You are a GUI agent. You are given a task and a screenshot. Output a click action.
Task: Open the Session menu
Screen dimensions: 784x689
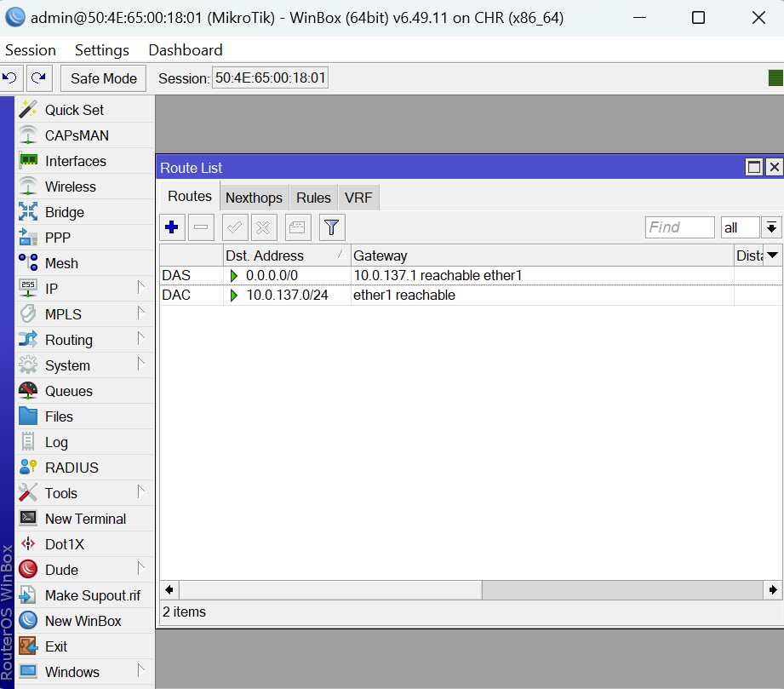click(31, 50)
